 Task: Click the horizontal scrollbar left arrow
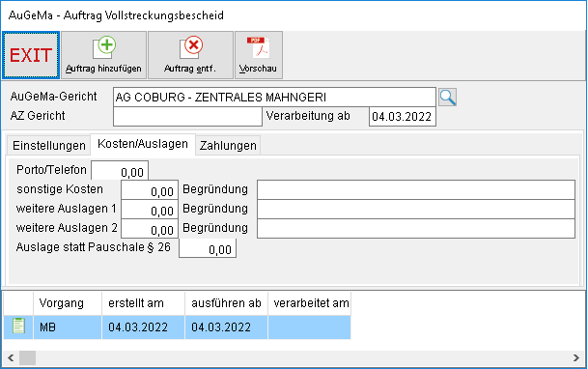[x=11, y=357]
